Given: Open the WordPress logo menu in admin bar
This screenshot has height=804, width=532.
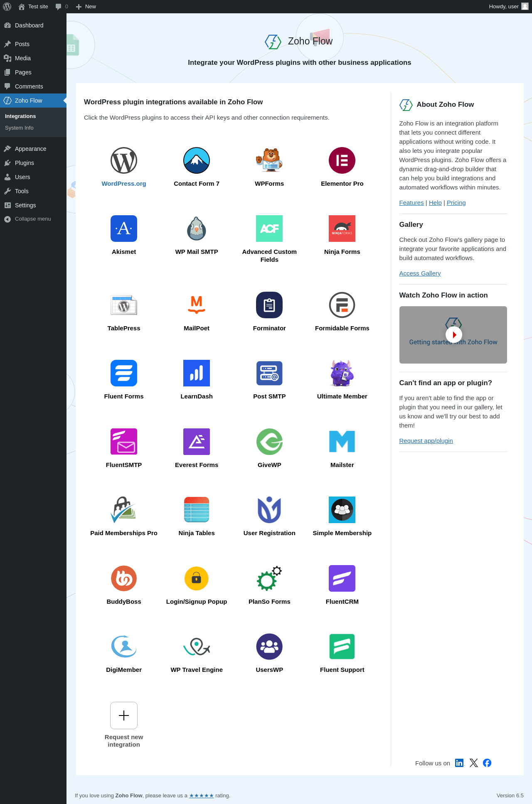Looking at the screenshot, I should pos(7,7).
